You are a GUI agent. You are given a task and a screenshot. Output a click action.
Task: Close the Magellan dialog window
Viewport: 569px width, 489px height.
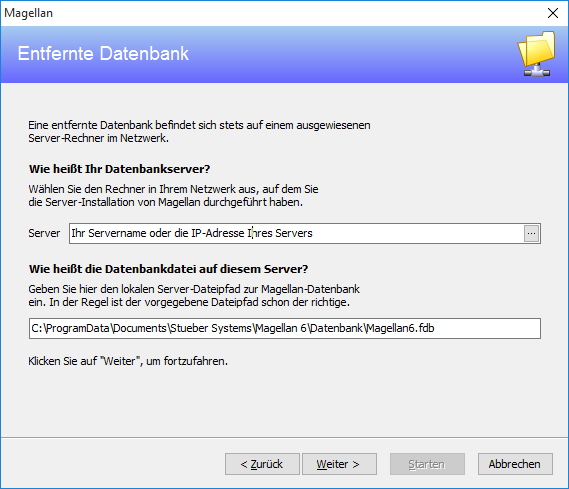[553, 13]
